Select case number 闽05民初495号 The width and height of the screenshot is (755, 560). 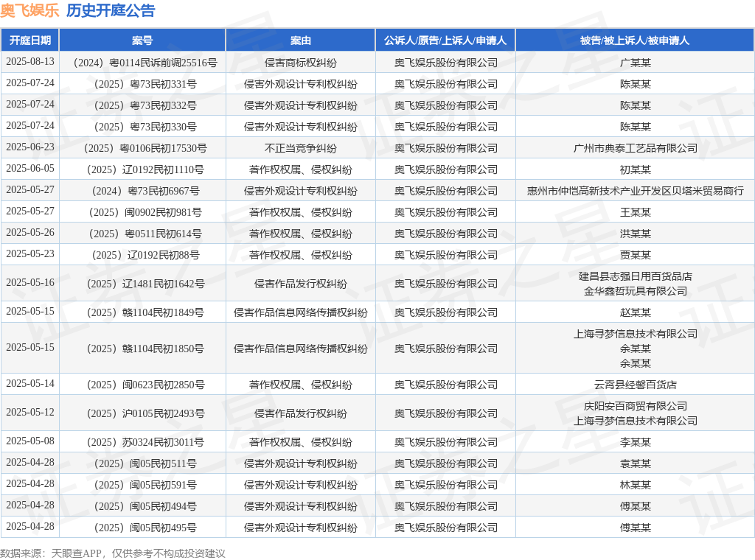[x=145, y=528]
